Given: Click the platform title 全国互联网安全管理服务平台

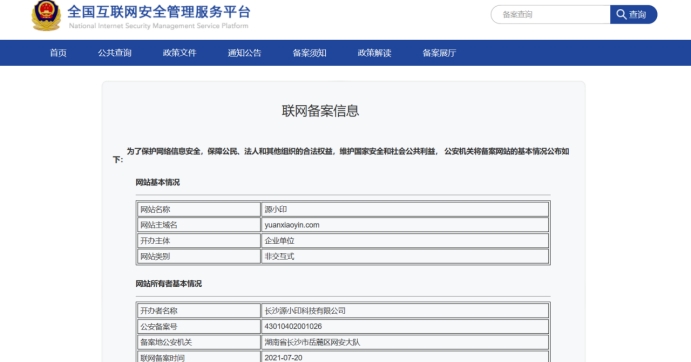Looking at the screenshot, I should pyautogui.click(x=159, y=11).
